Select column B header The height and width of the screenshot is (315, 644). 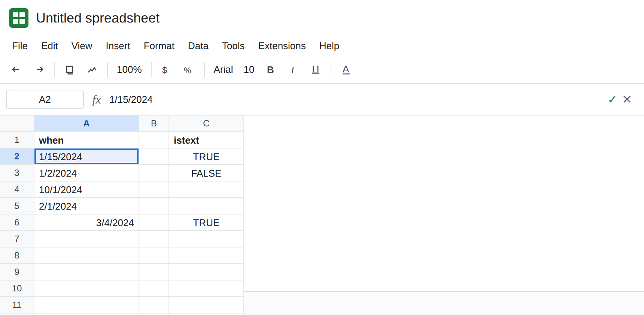(154, 123)
